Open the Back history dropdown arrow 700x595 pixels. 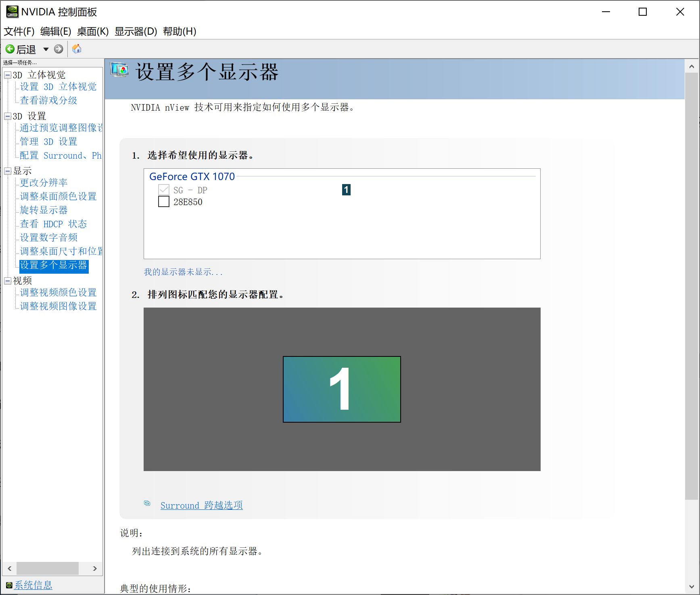pyautogui.click(x=46, y=49)
